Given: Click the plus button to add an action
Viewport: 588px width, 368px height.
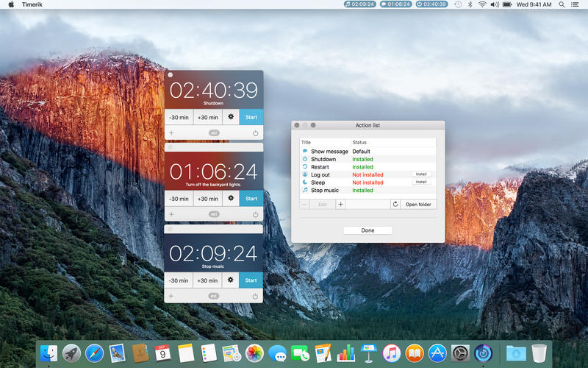Looking at the screenshot, I should click(x=340, y=204).
